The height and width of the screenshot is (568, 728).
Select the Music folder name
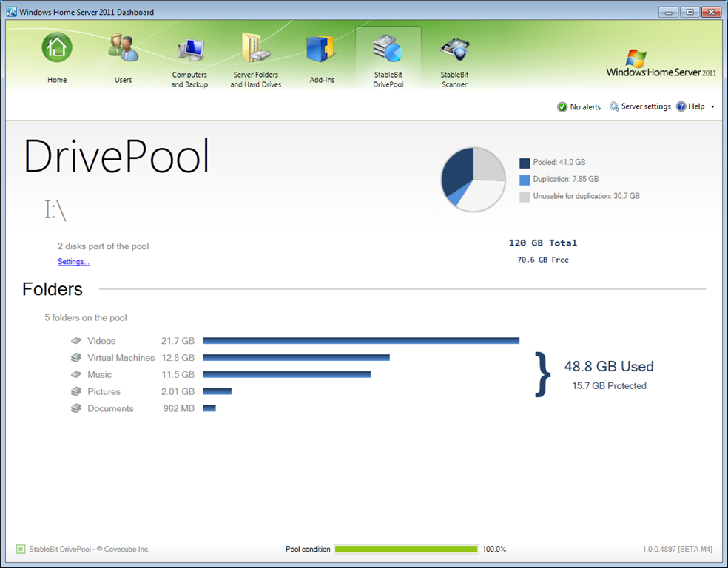pos(100,374)
